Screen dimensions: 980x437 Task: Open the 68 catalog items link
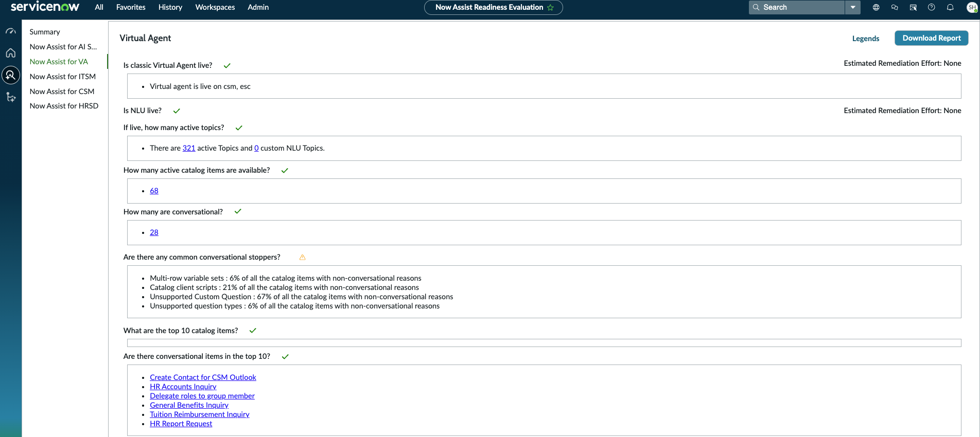coord(154,191)
